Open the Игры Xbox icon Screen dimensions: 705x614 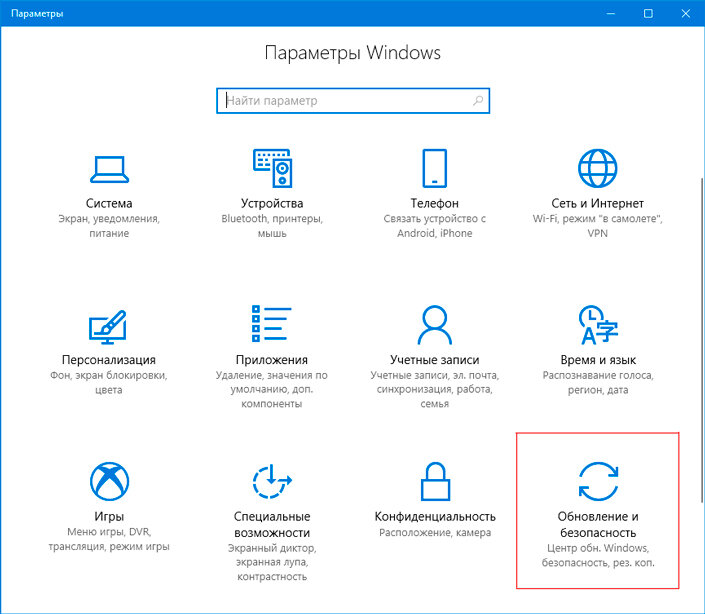pyautogui.click(x=109, y=481)
